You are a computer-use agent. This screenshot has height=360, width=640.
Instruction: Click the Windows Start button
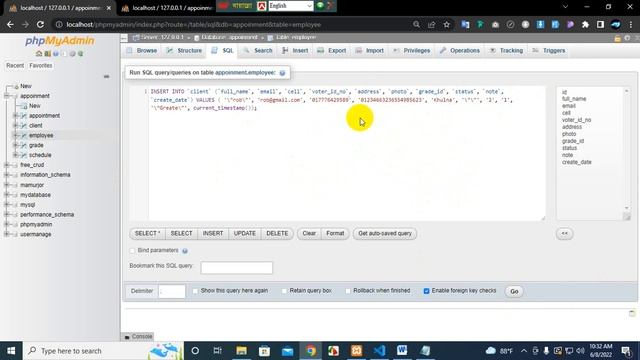(x=11, y=351)
